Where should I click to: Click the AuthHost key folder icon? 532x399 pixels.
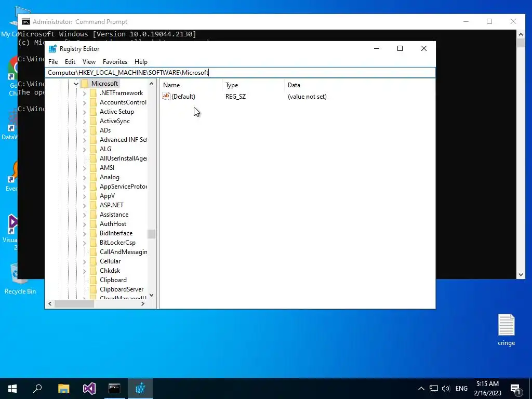tap(94, 224)
